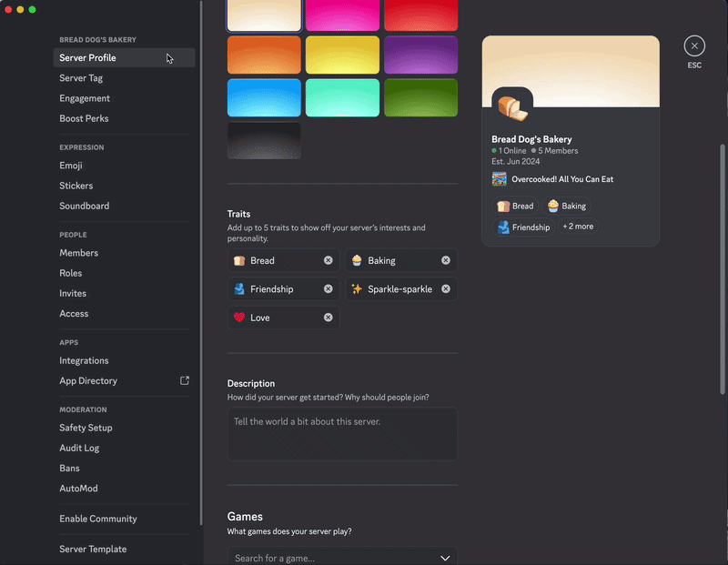Screen dimensions: 728x565
Task: Select the teal banner color
Action: [342, 97]
